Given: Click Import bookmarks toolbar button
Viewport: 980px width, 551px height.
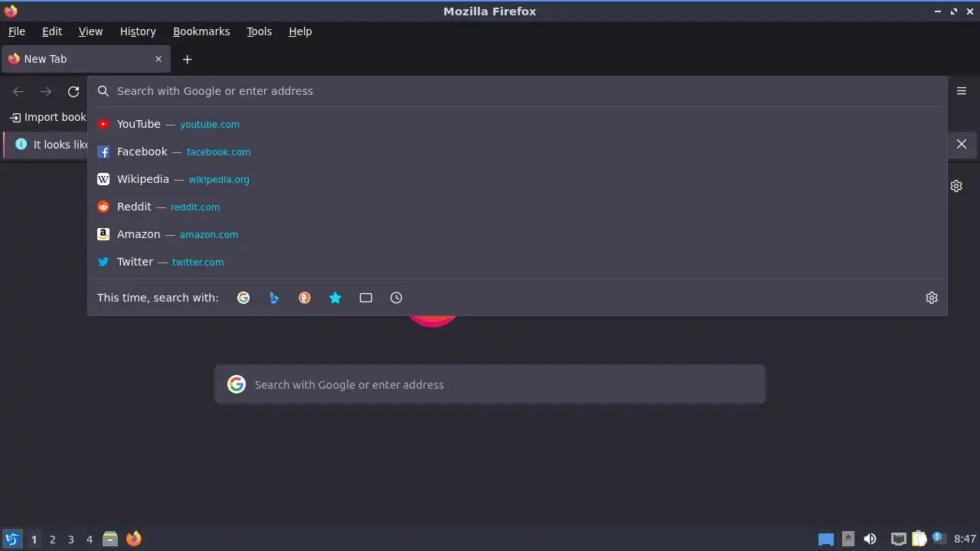Looking at the screenshot, I should pos(48,117).
